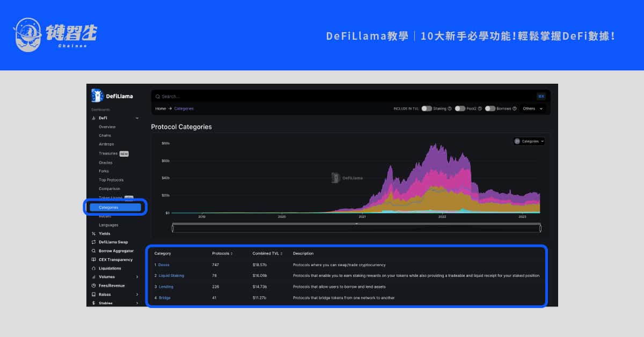Click the help icon next to Pool2
This screenshot has height=337, width=644.
point(480,108)
